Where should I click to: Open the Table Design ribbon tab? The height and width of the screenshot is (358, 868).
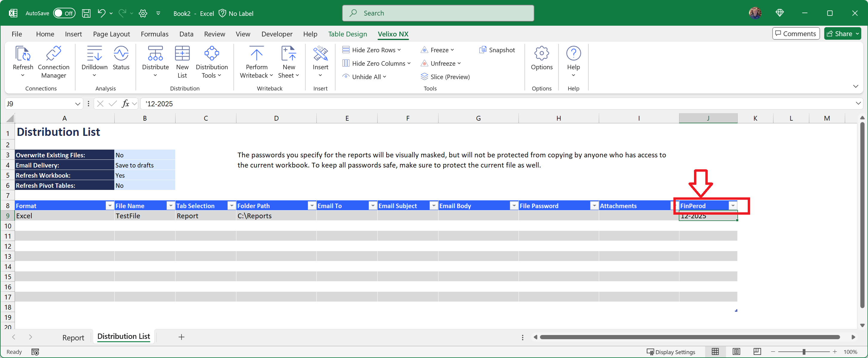coord(347,34)
